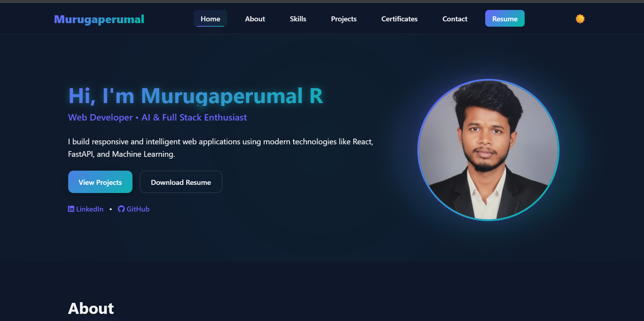Viewport: 644px width, 321px height.
Task: Select the Home navigation item
Action: [210, 19]
